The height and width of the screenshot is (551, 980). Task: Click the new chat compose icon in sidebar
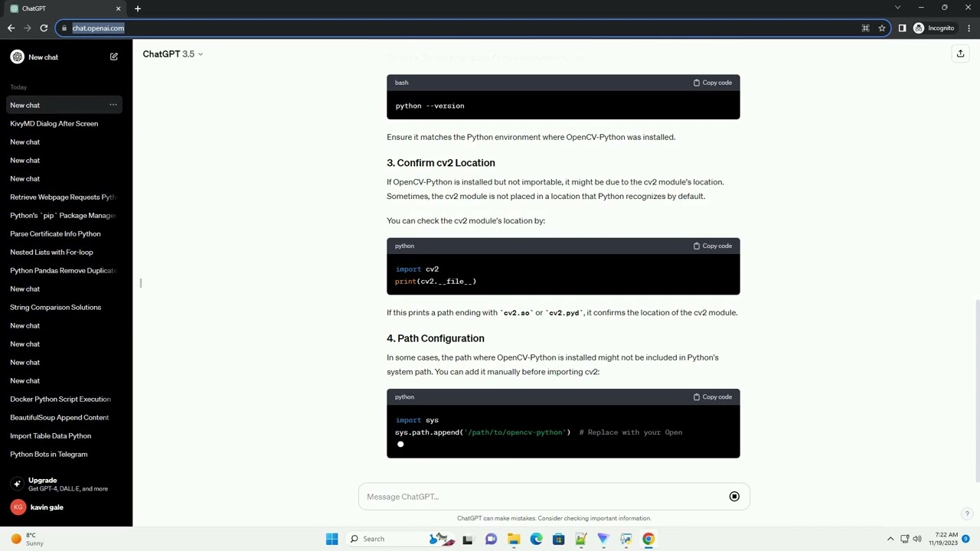113,57
